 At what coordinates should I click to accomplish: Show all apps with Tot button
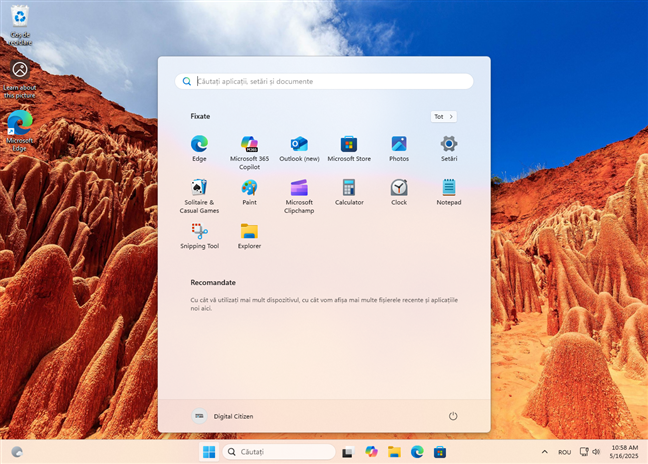coord(443,117)
